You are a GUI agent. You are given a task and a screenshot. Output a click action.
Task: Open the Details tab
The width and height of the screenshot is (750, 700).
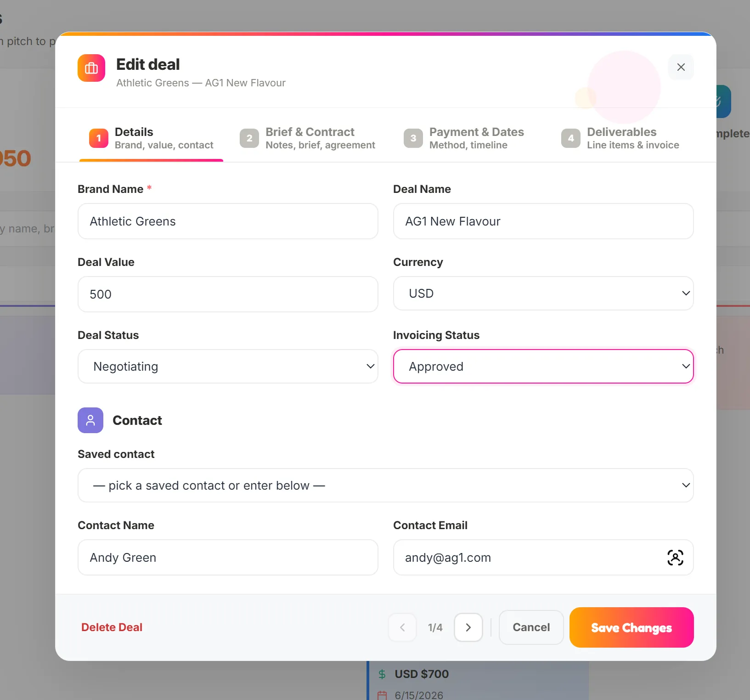point(151,138)
